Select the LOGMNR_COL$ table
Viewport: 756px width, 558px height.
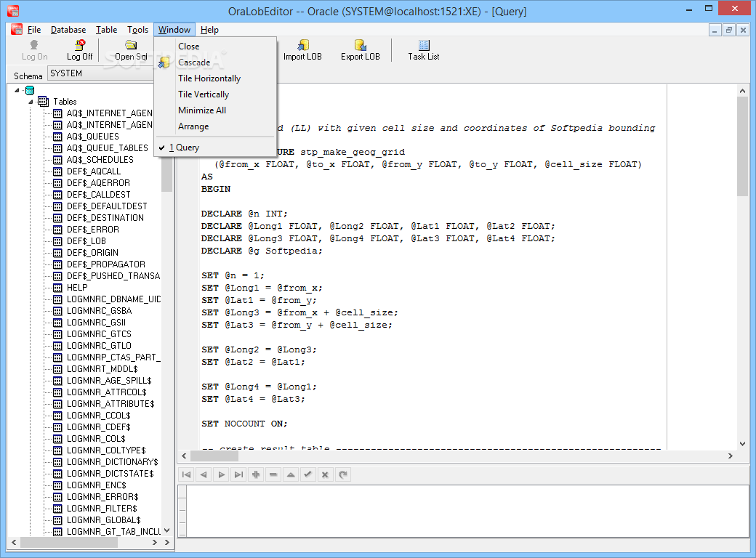tap(95, 439)
